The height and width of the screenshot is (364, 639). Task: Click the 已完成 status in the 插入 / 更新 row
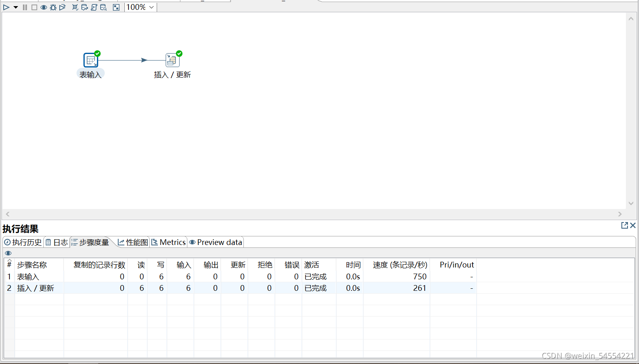315,288
